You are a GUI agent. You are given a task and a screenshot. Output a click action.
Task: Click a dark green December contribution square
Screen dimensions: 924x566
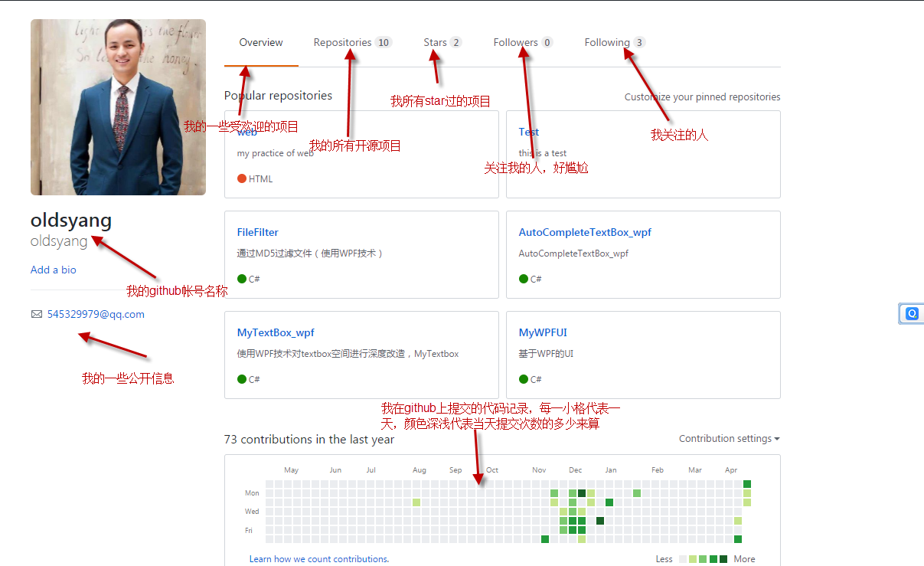[582, 493]
